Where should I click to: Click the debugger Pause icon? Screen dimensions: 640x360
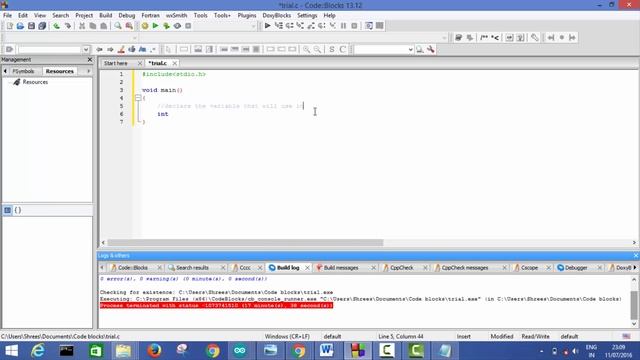tap(343, 26)
